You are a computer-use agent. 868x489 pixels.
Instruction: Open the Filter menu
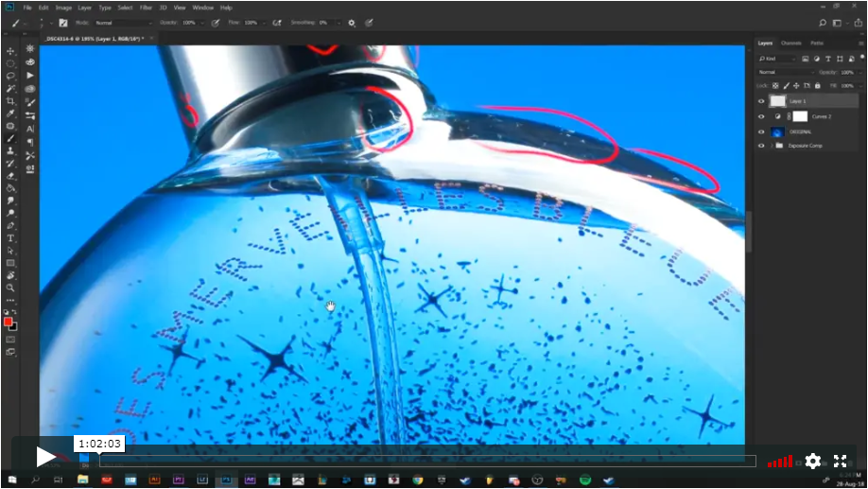pyautogui.click(x=146, y=8)
